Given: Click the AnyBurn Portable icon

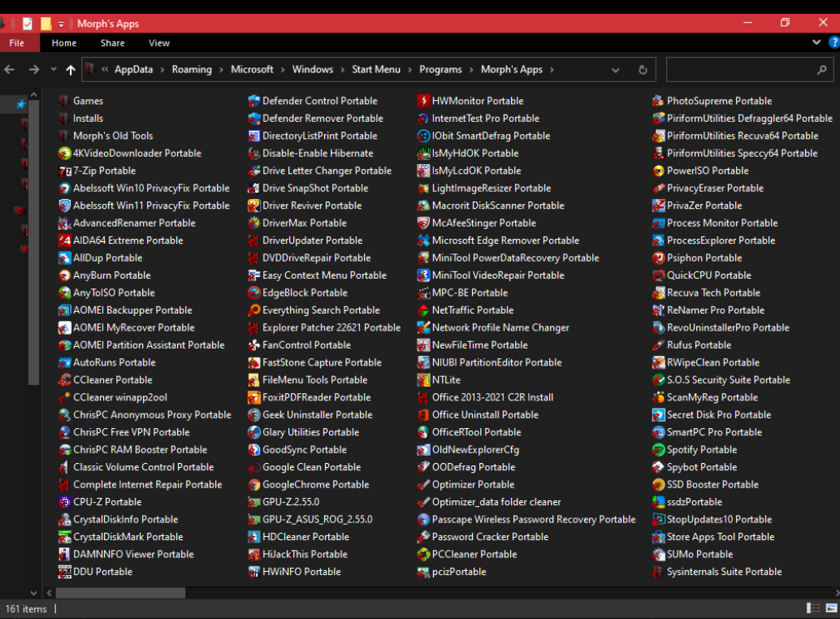Looking at the screenshot, I should tap(65, 275).
